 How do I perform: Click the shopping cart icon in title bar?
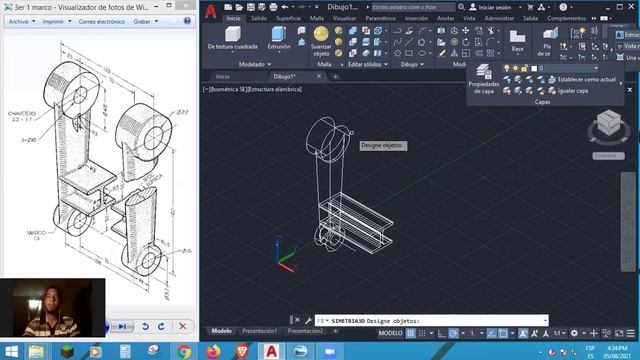(530, 7)
